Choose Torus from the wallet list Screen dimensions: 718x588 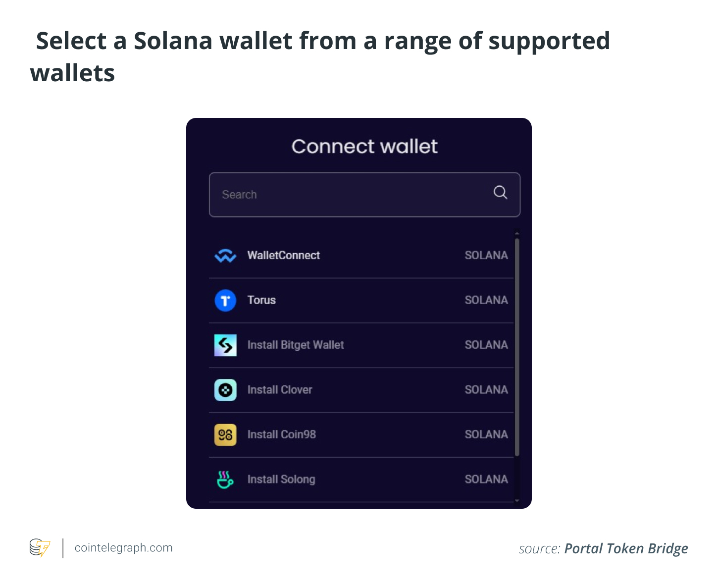[x=261, y=300]
